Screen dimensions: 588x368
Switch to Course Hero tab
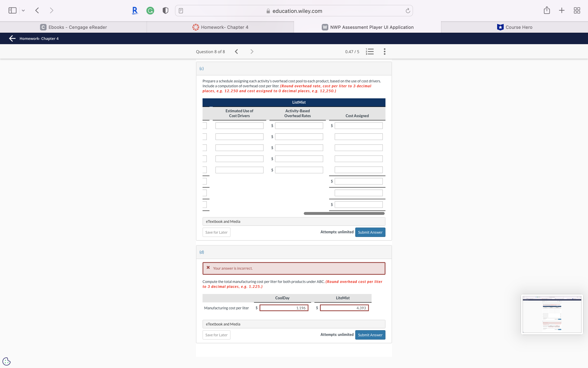[514, 27]
